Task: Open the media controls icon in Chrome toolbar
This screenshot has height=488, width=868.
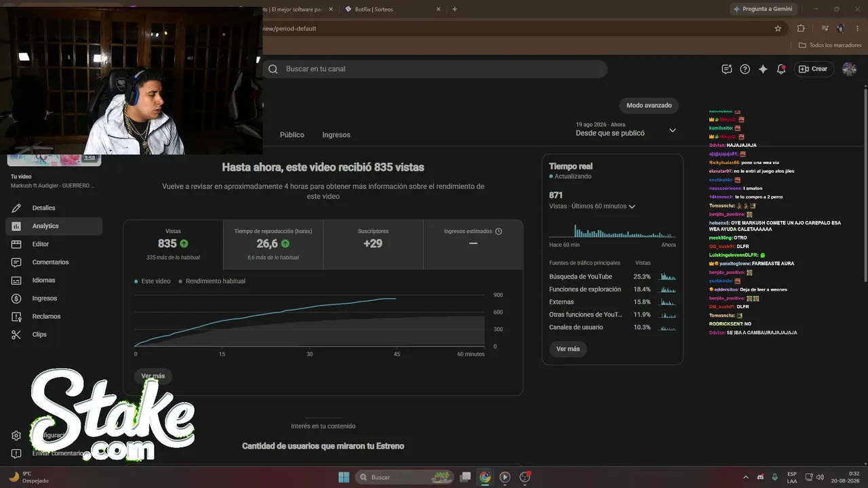Action: [x=825, y=28]
